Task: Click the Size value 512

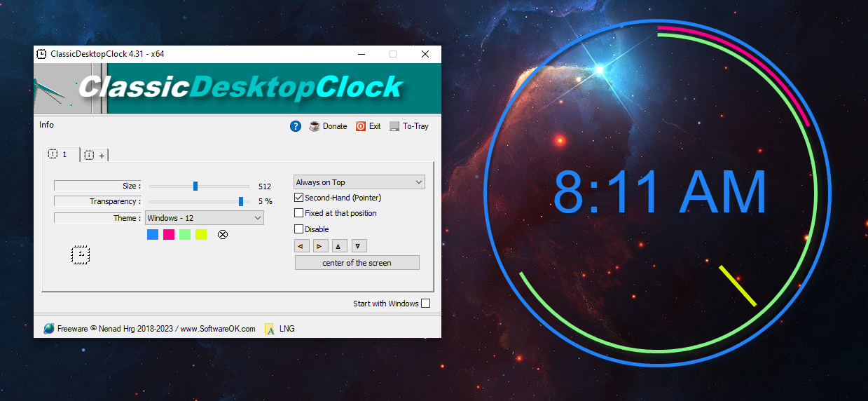Action: tap(265, 186)
